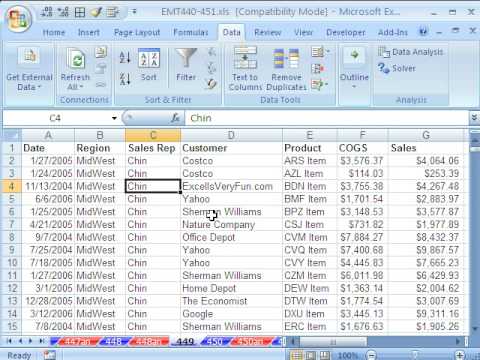Click the formula bar showing Chin
The height and width of the screenshot is (360, 480).
click(x=327, y=118)
